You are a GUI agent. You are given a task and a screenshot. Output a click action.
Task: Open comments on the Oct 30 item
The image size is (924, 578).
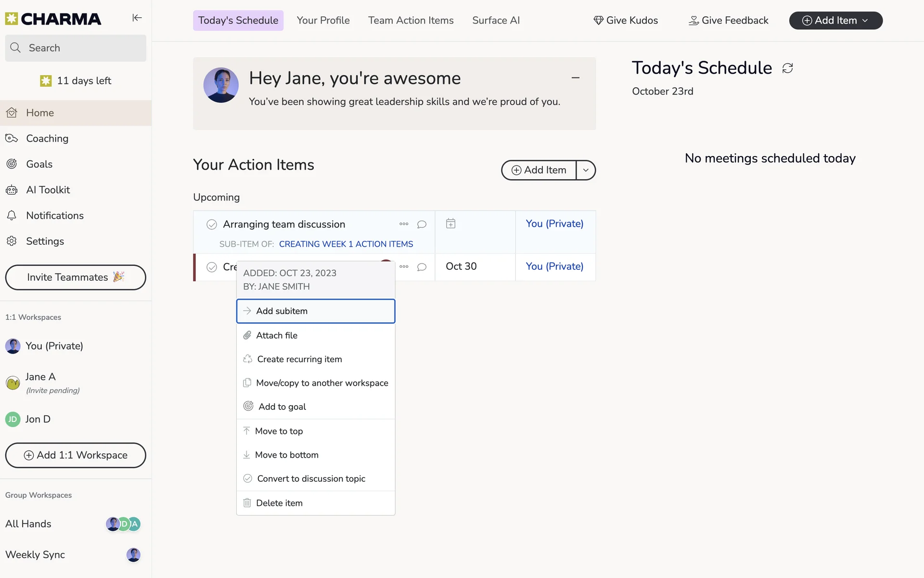tap(422, 267)
